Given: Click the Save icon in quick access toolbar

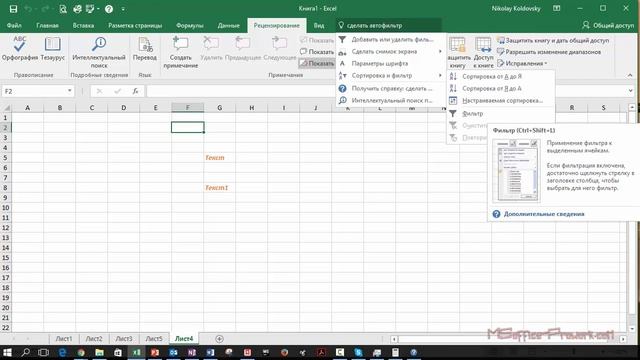Looking at the screenshot, I should pos(13,9).
